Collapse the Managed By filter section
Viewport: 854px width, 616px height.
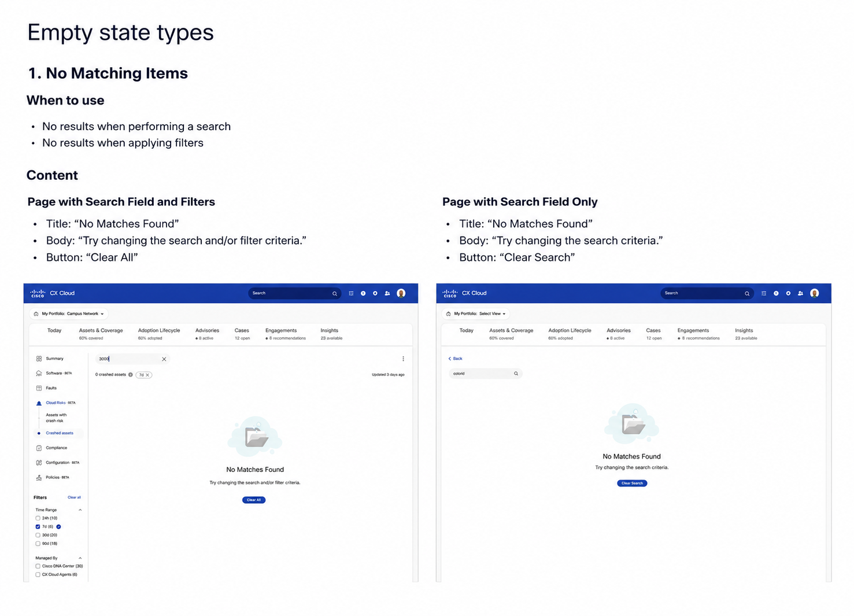(80, 558)
